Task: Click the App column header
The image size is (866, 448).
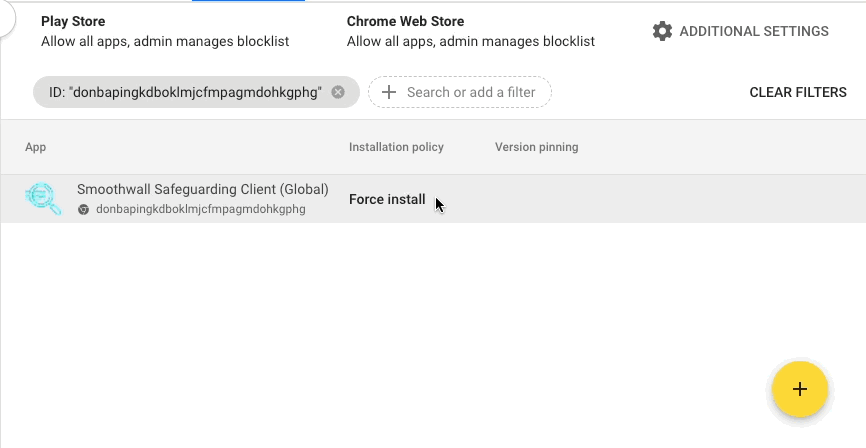Action: coord(35,147)
